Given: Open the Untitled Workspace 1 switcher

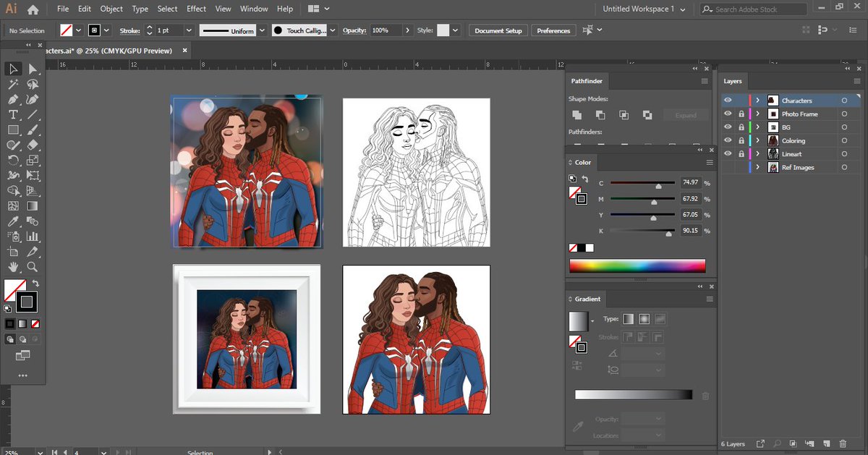Looking at the screenshot, I should (x=644, y=9).
